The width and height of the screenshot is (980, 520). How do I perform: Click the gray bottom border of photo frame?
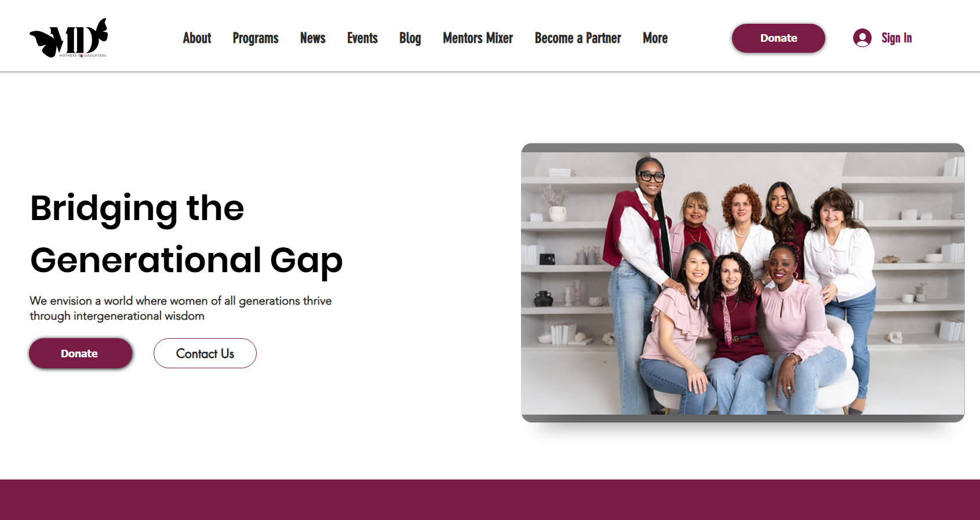[743, 418]
